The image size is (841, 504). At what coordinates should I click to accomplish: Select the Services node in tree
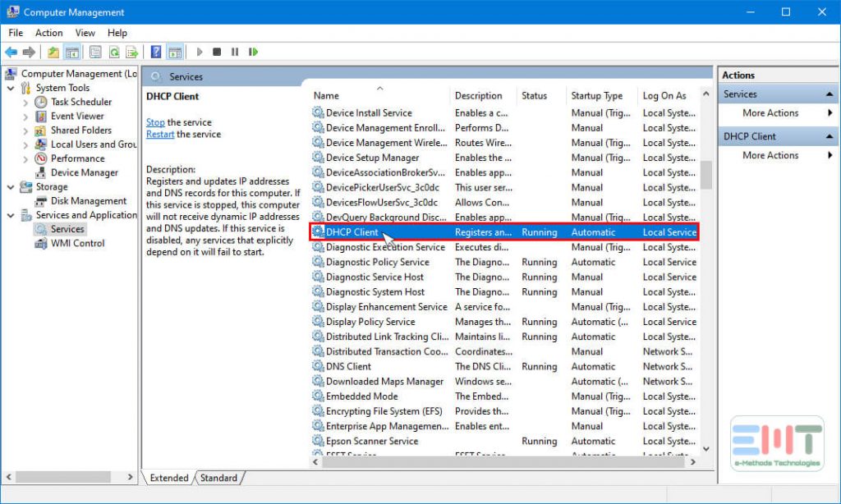pyautogui.click(x=67, y=229)
